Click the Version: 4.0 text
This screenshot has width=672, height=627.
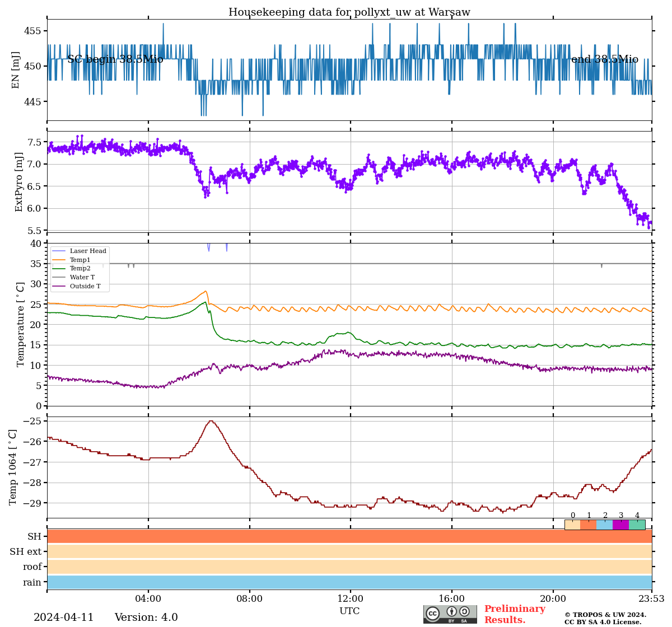click(x=146, y=617)
